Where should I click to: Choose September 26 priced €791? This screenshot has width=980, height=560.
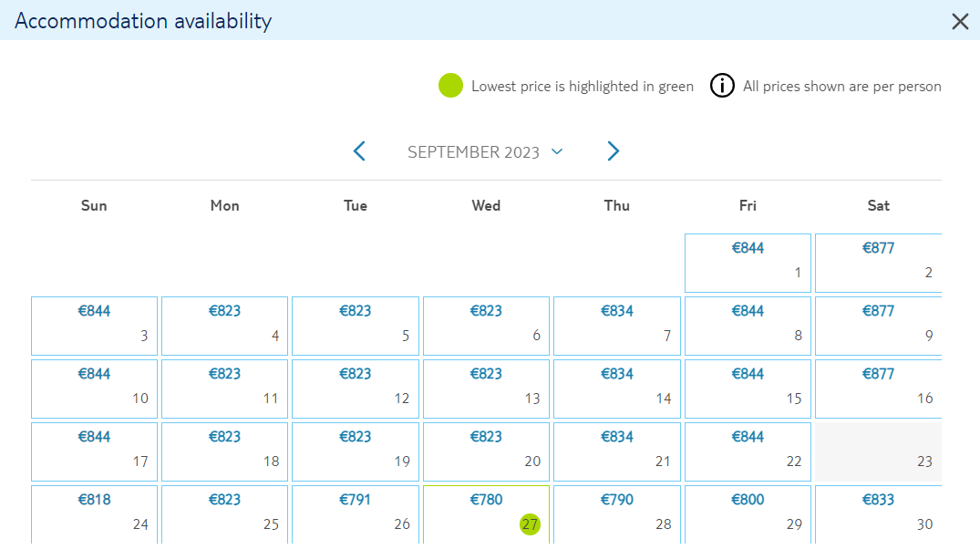pos(355,513)
